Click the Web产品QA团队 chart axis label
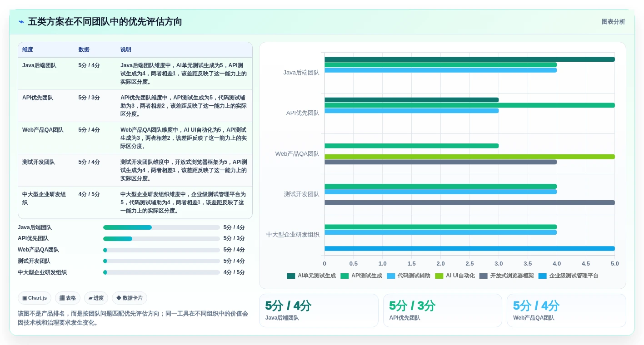644x345 pixels. tap(297, 154)
